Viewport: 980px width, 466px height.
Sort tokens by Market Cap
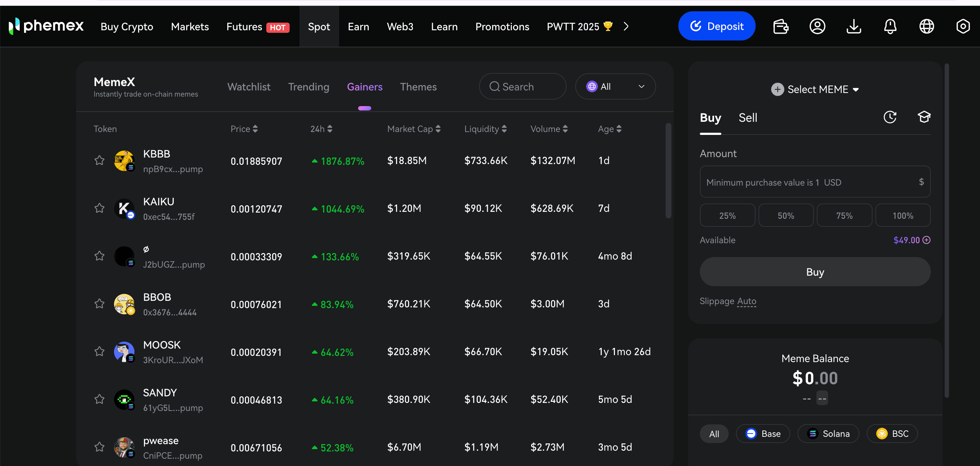tap(413, 129)
